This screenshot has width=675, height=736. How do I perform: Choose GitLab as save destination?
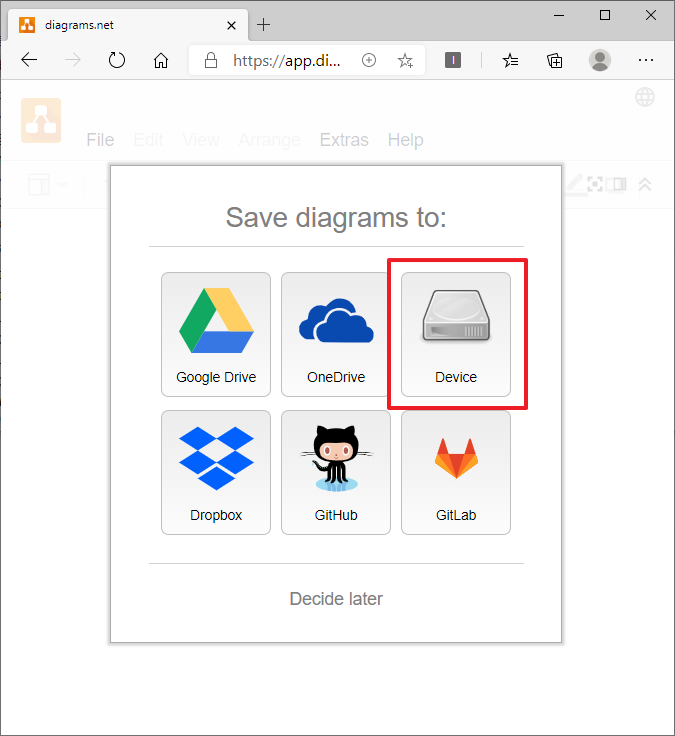click(x=456, y=472)
